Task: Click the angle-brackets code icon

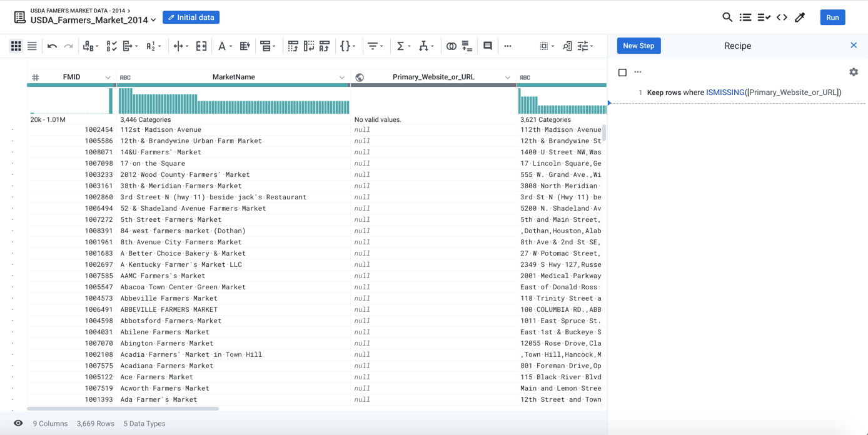Action: (x=782, y=17)
